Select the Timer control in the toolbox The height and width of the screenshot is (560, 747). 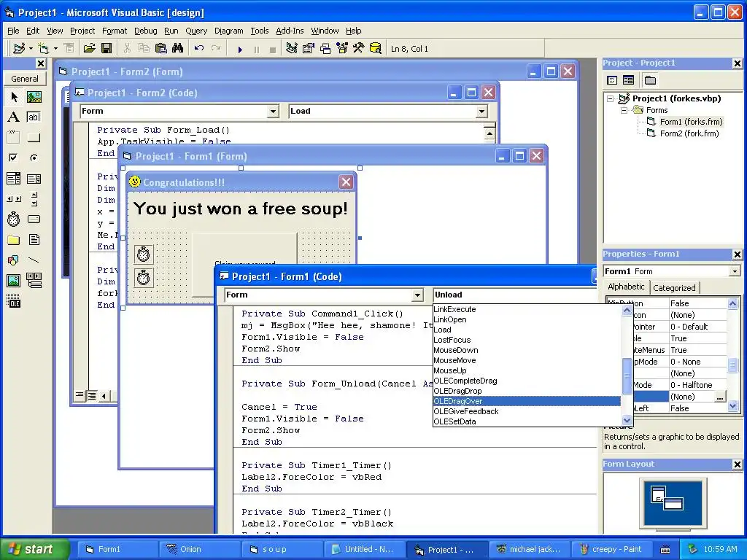pos(14,219)
